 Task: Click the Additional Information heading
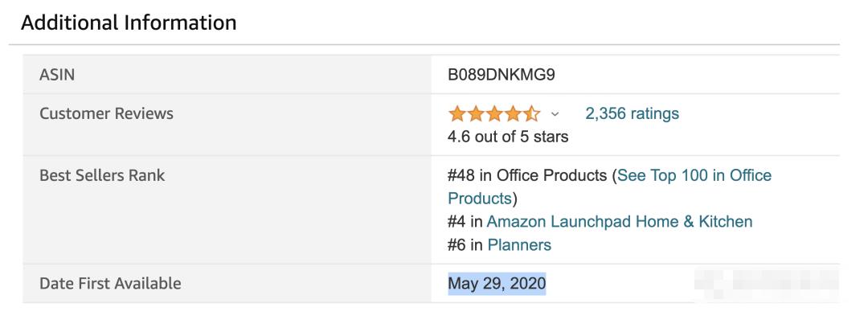[129, 23]
